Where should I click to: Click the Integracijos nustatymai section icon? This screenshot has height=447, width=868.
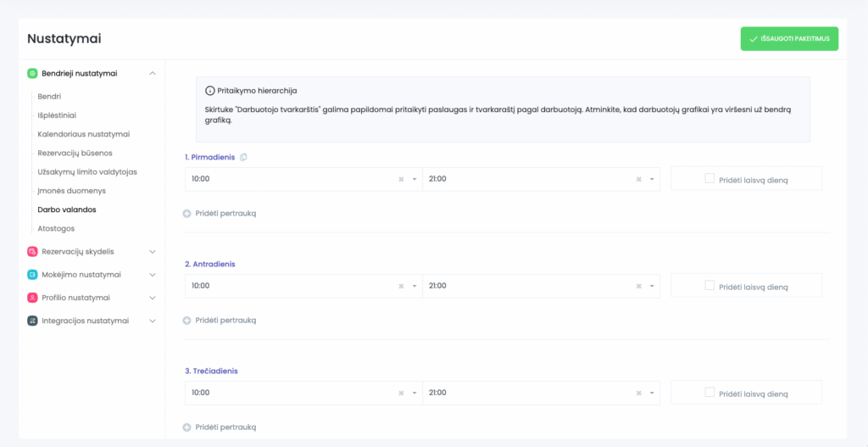click(x=32, y=321)
